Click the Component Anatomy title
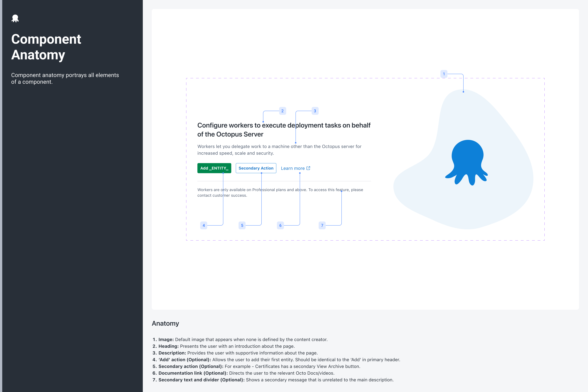Image resolution: width=588 pixels, height=392 pixels. [46, 47]
